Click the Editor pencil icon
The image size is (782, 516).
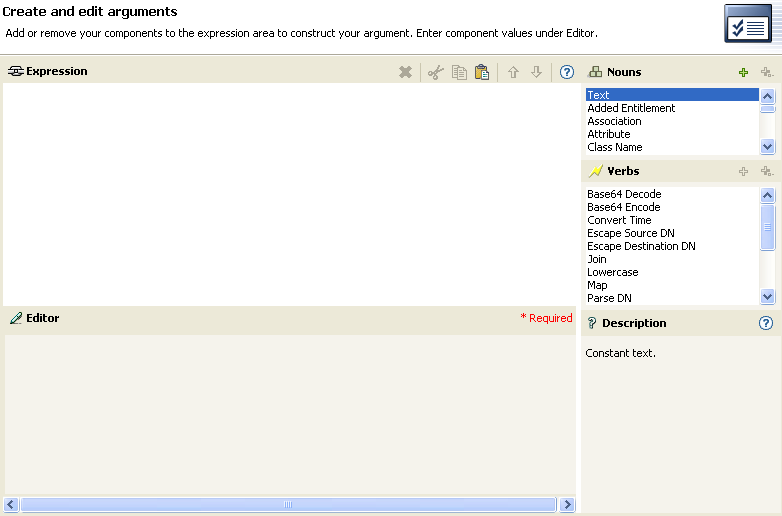tap(16, 318)
